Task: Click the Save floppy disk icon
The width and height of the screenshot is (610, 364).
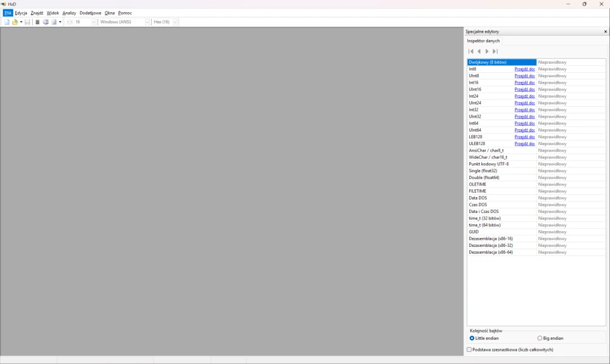Action: pos(27,22)
